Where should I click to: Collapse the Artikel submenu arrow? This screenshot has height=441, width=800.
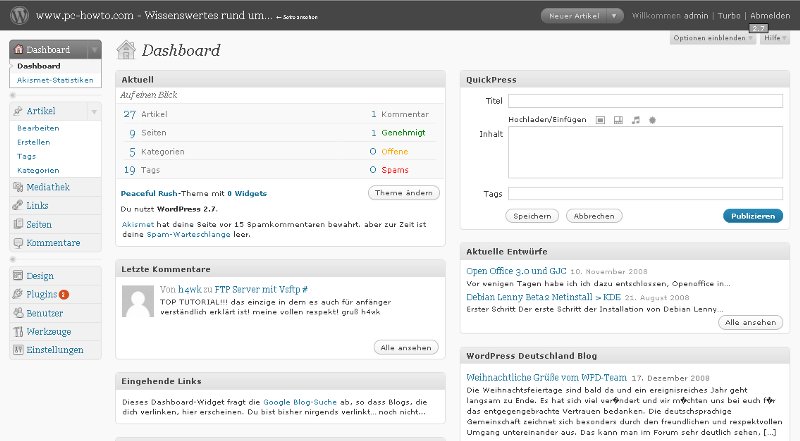tap(94, 111)
